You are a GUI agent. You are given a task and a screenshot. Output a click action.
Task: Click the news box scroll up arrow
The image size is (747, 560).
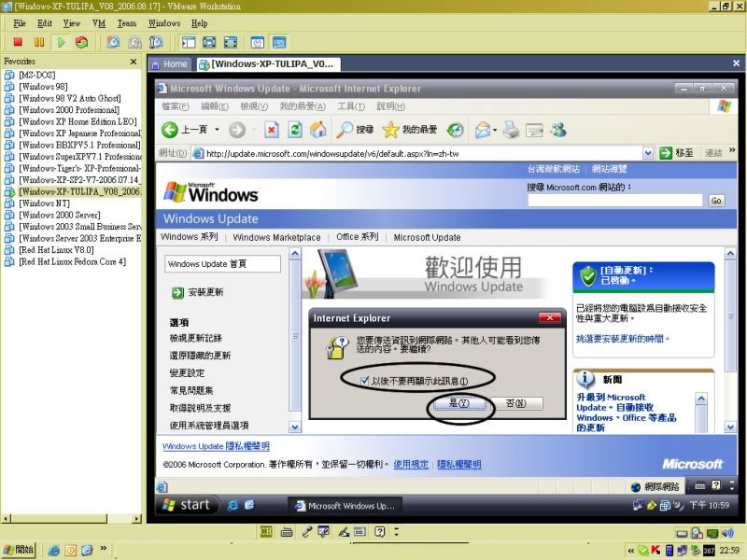701,399
